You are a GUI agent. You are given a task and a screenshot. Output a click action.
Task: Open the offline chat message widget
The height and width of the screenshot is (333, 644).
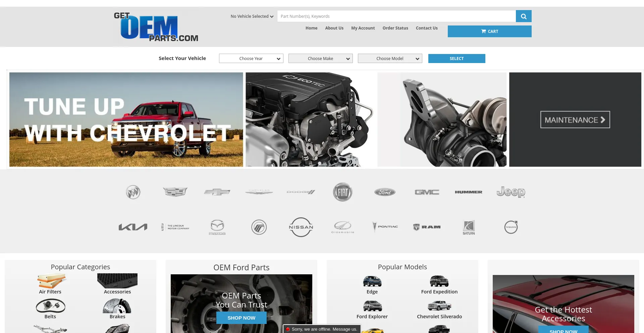tap(322, 329)
